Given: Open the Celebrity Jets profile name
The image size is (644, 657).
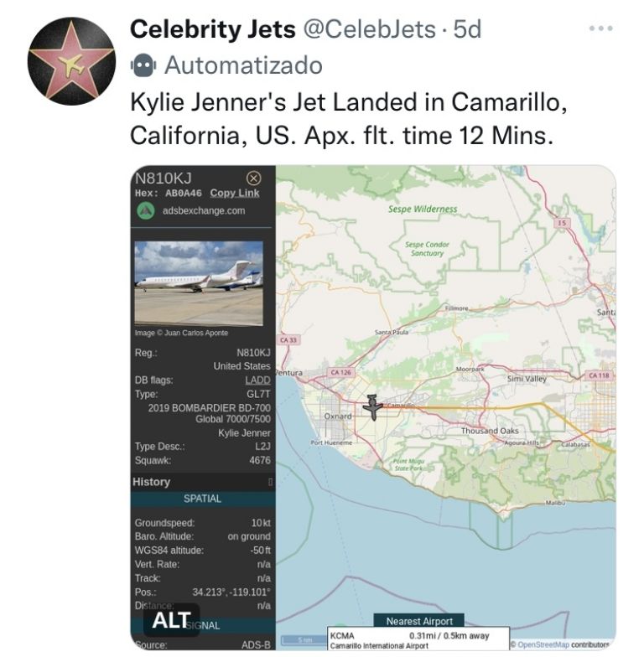Looking at the screenshot, I should pyautogui.click(x=213, y=29).
